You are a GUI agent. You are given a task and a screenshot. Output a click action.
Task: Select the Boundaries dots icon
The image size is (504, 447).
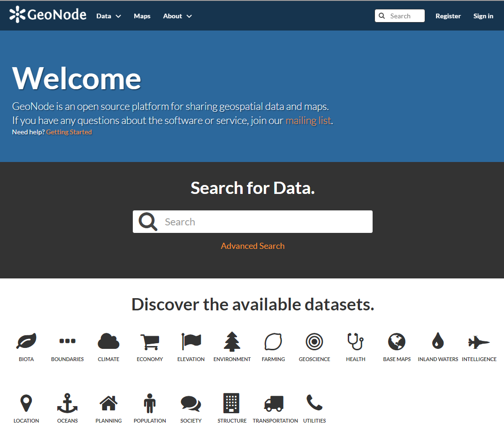click(x=68, y=341)
